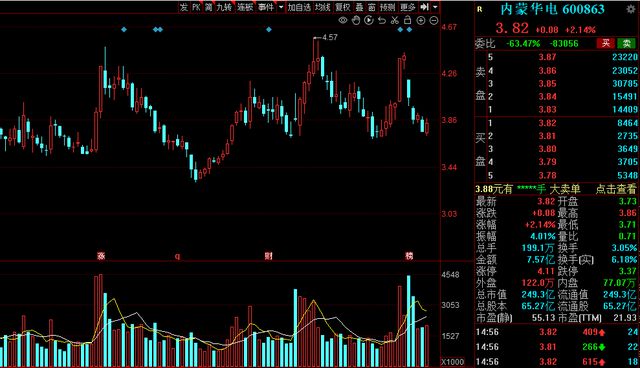This screenshot has height=368, width=640.
Task: Click the arrow-to-bar collapse panel icon
Action: 424,7
